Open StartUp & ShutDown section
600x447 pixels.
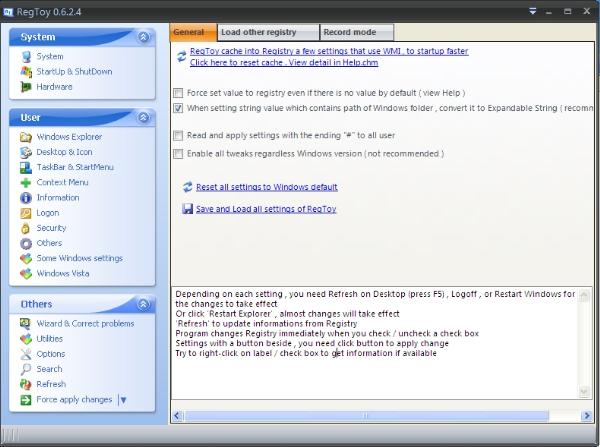pyautogui.click(x=74, y=72)
